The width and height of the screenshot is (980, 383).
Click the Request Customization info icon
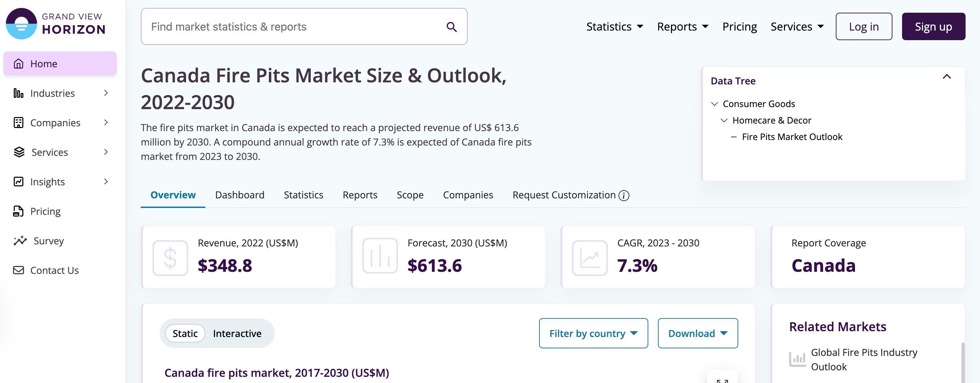point(624,196)
